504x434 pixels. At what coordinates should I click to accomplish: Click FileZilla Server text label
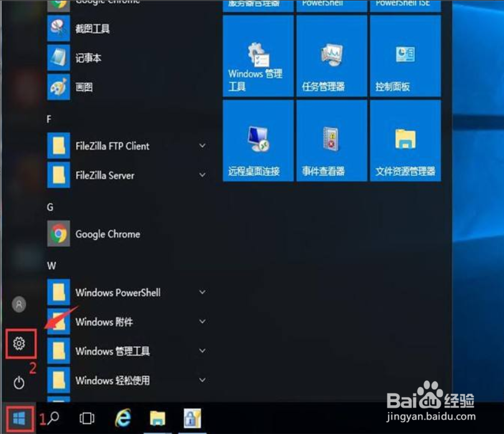[105, 175]
